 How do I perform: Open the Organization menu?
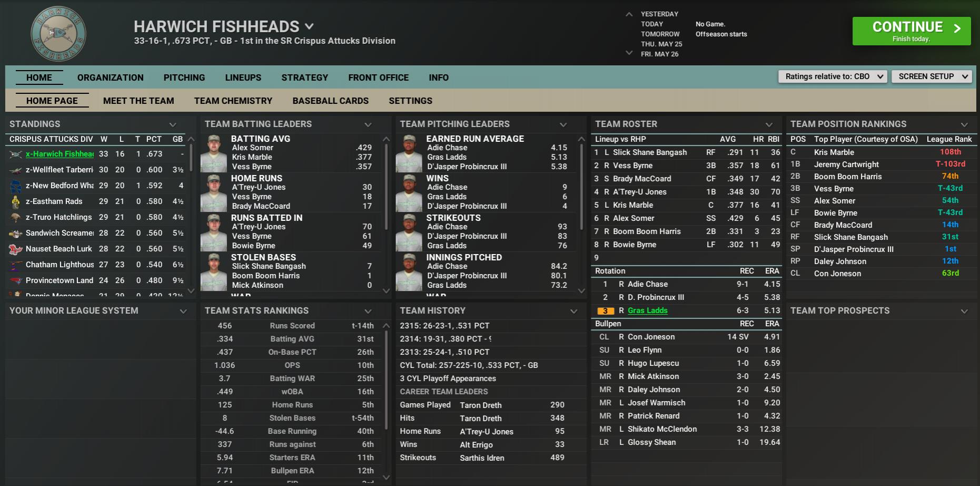pos(111,77)
